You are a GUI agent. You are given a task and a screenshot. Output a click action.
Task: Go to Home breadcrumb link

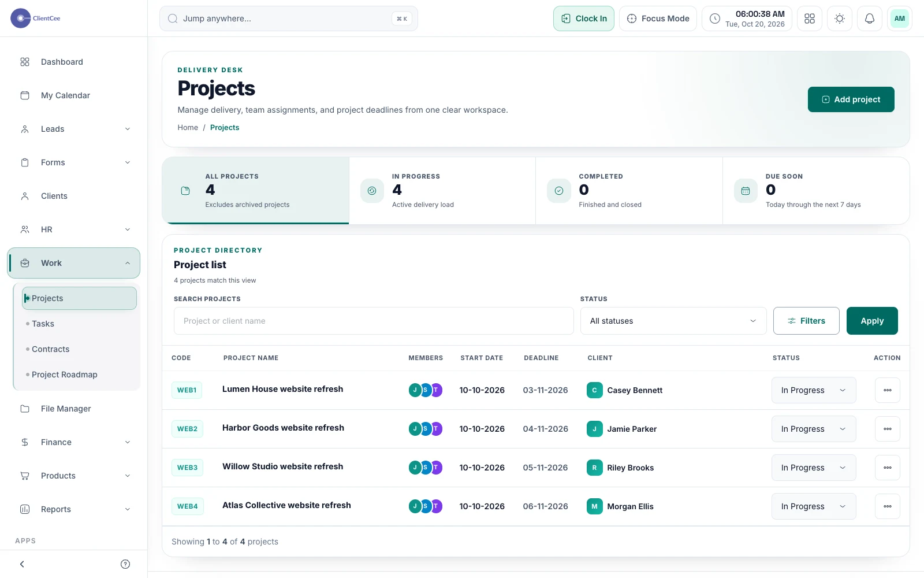coord(188,128)
